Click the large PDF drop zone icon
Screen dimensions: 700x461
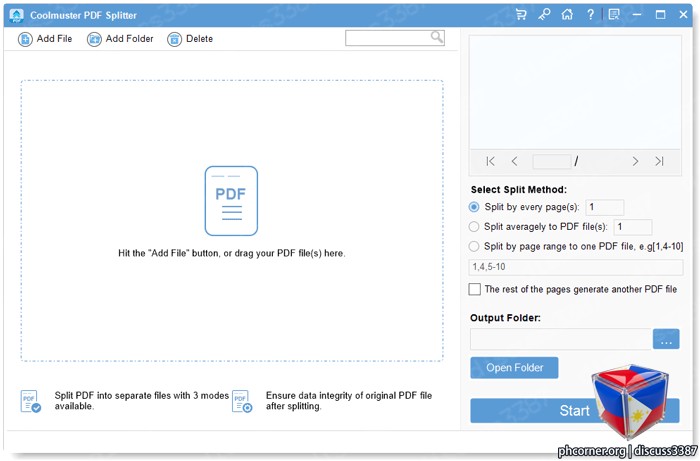tap(231, 201)
